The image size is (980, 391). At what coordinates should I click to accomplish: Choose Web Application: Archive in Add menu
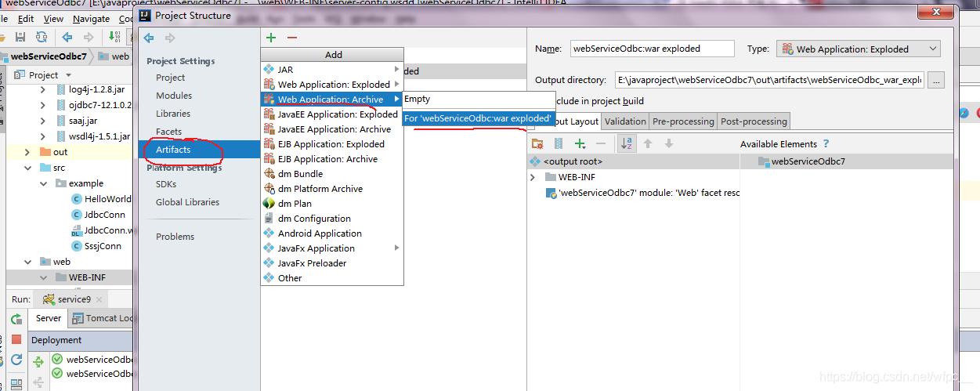click(x=332, y=100)
